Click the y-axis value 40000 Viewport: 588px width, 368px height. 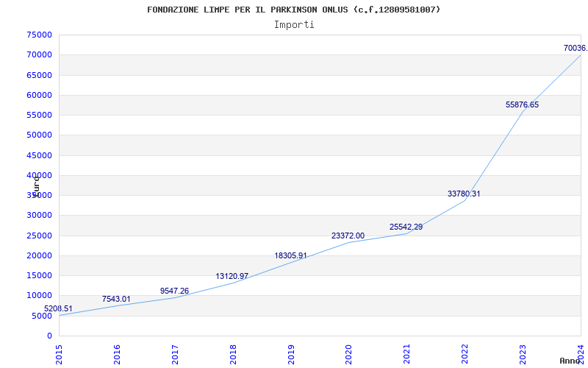pos(40,175)
